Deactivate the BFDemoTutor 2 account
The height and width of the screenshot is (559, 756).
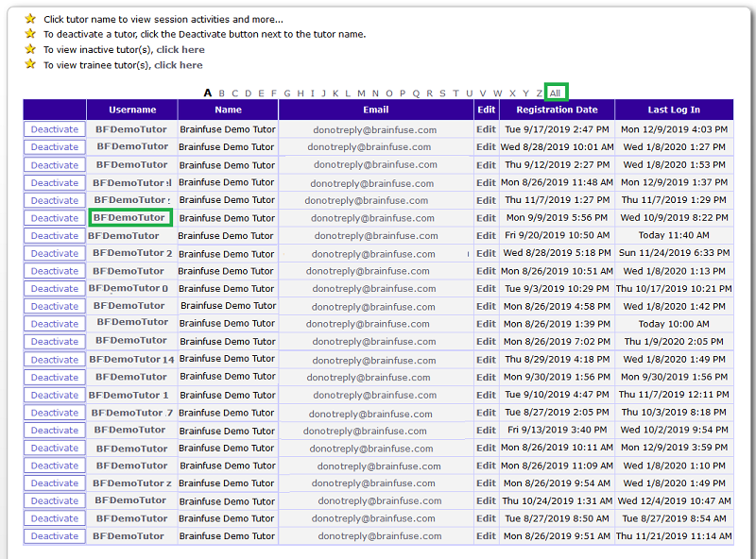(x=55, y=254)
